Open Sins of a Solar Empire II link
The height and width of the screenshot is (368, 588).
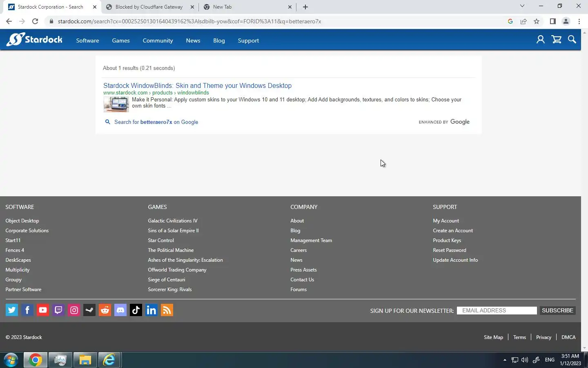[x=173, y=231]
